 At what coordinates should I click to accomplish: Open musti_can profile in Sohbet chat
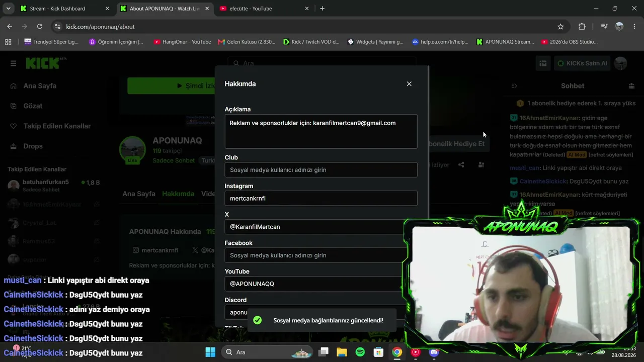[525, 168]
